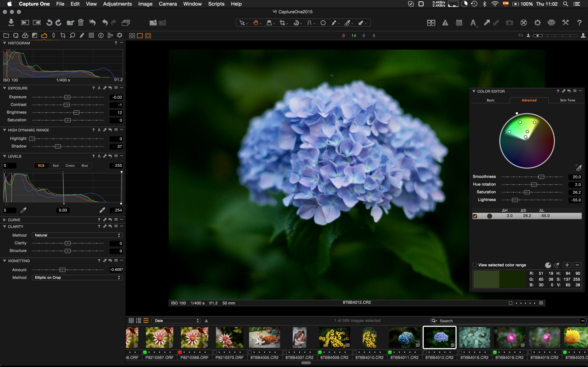The image size is (588, 367).
Task: Click the Import images icon in toolbar
Action: point(11,23)
